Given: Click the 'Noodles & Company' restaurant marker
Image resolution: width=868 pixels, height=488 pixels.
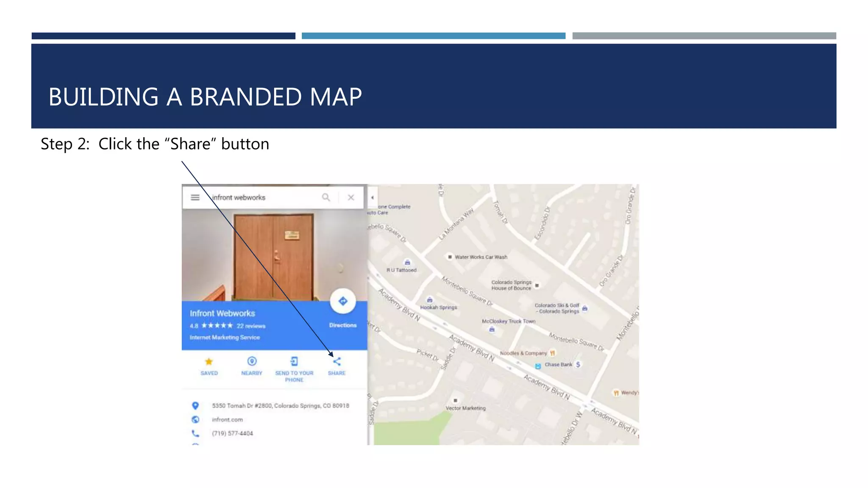Looking at the screenshot, I should tap(552, 353).
